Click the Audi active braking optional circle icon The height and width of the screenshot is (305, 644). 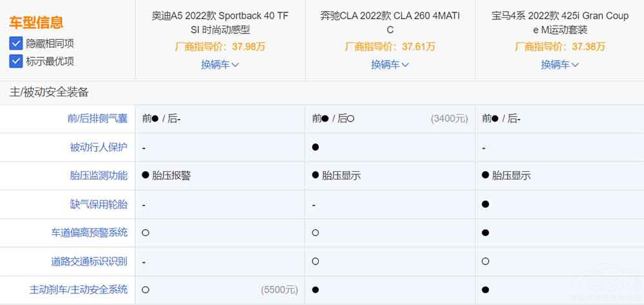pos(146,290)
